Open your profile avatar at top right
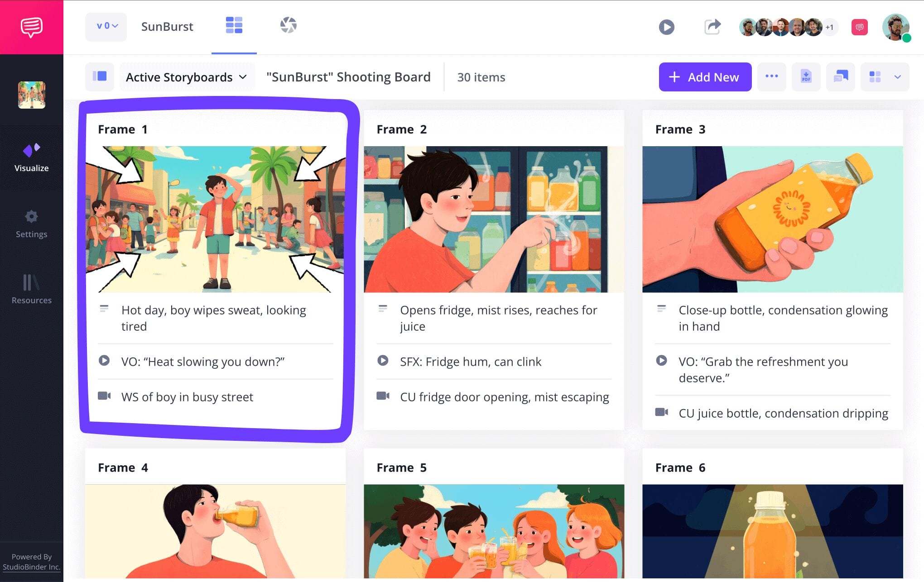Screen dimensions: 924x582 point(895,27)
